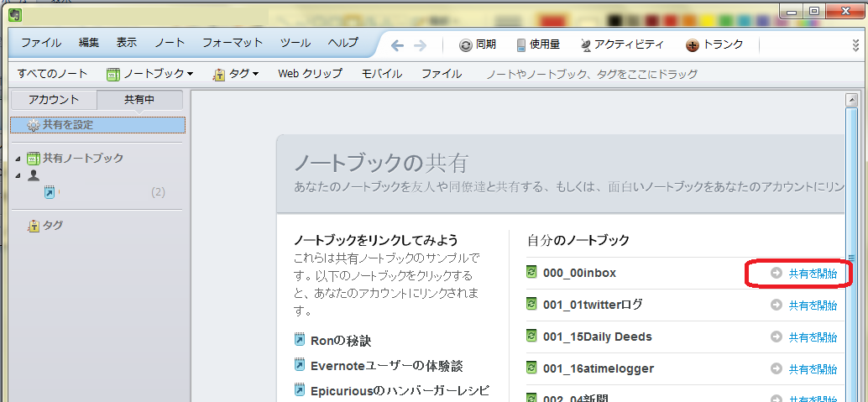Click the タグ tag icon in sidebar
The height and width of the screenshot is (402, 868).
(34, 226)
